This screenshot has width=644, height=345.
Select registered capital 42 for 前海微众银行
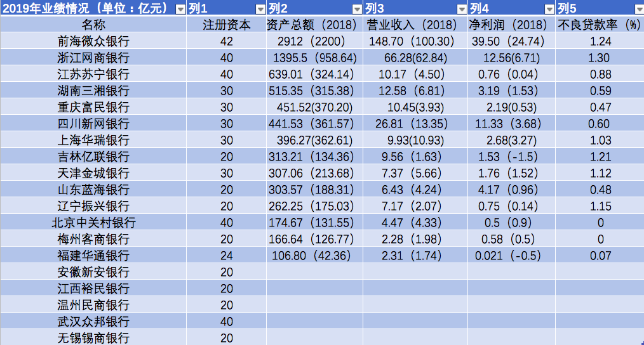click(x=226, y=41)
